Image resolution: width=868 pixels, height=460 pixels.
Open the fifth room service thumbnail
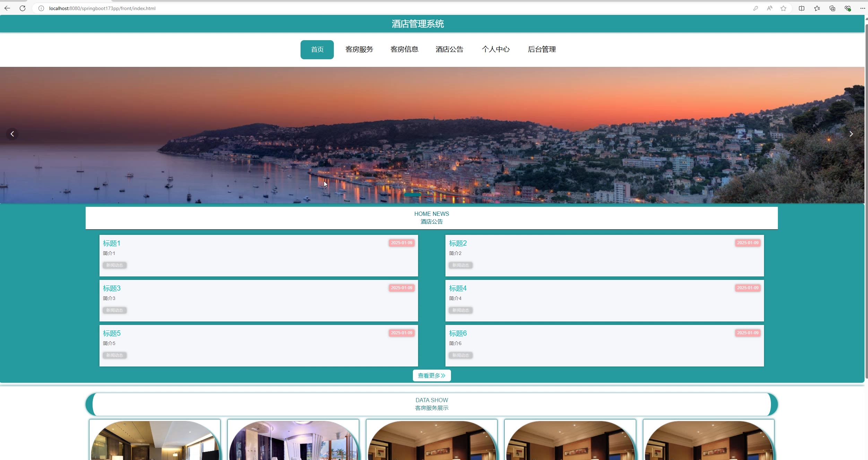pyautogui.click(x=709, y=440)
